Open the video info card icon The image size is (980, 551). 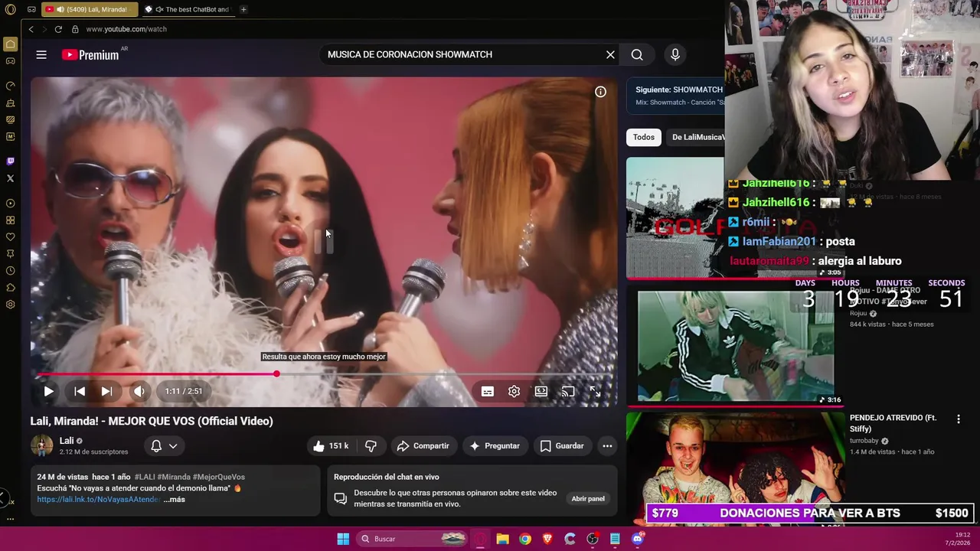[x=601, y=92]
